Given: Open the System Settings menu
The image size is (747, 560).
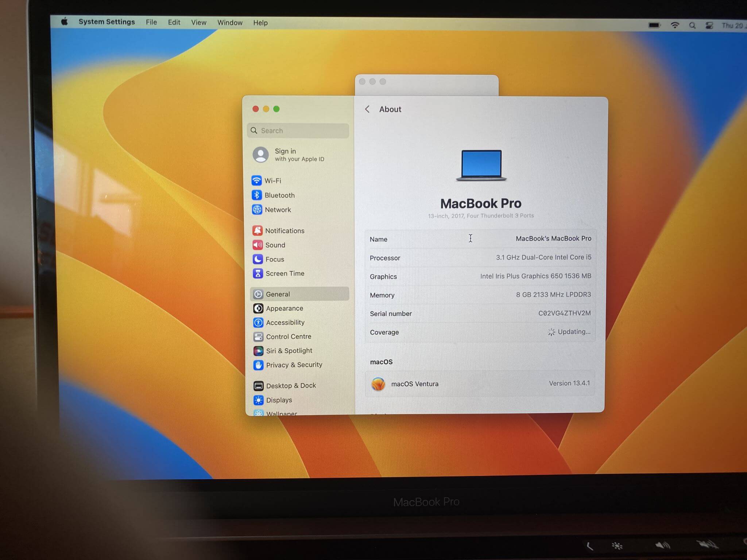Looking at the screenshot, I should pyautogui.click(x=107, y=22).
